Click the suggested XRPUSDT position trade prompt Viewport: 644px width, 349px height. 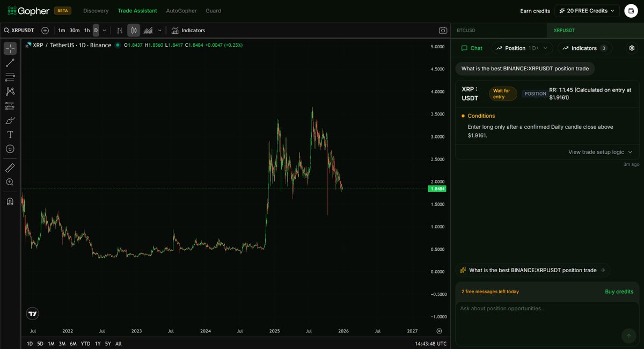coord(532,270)
